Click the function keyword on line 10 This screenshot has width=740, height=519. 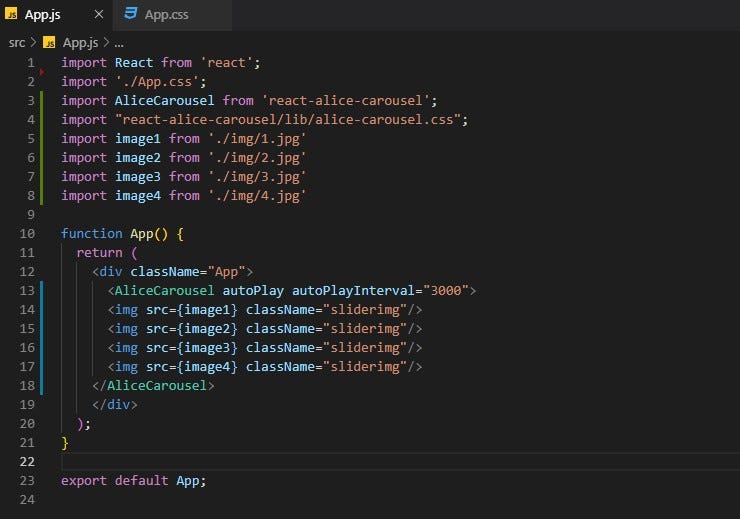[92, 234]
